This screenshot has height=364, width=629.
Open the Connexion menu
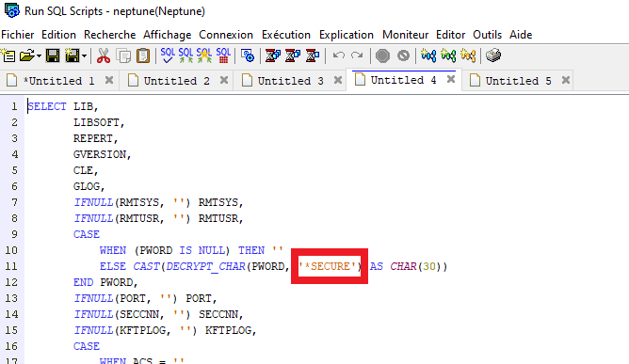(x=226, y=35)
